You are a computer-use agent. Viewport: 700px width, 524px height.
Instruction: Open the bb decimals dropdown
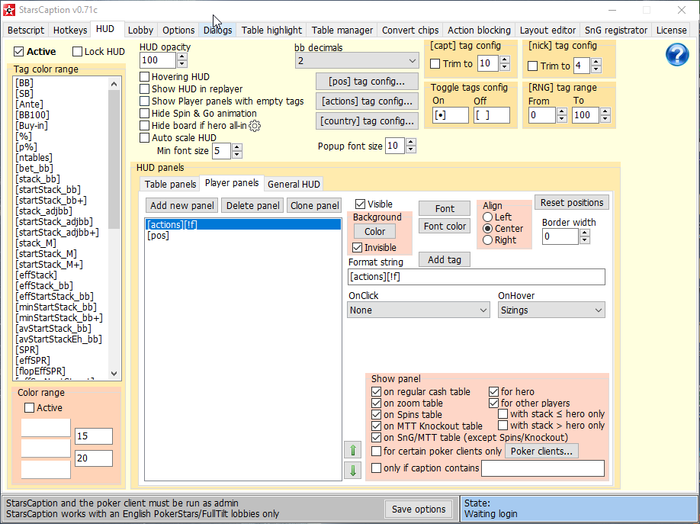(x=355, y=61)
